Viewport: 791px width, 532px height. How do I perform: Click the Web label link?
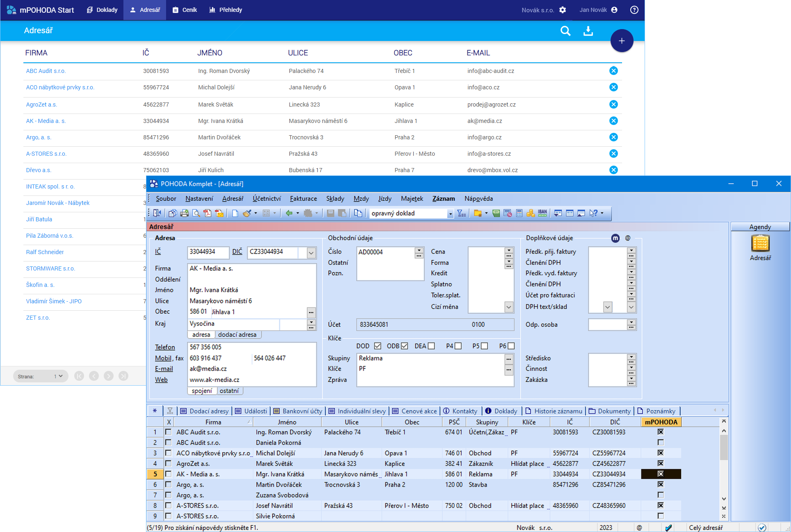click(x=161, y=380)
